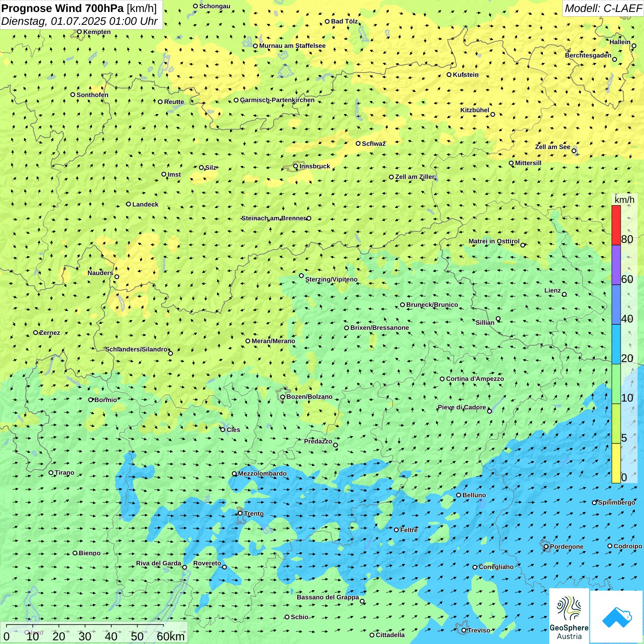Screen dimensions: 644x644
Task: Click the 'Zernez' label
Action: [50, 333]
